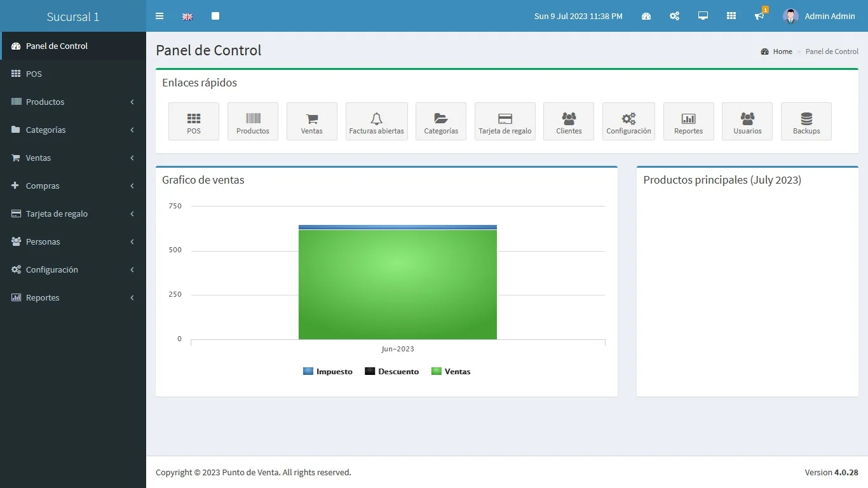
Task: Toggle the sidebar with the hamburger icon
Action: click(159, 16)
